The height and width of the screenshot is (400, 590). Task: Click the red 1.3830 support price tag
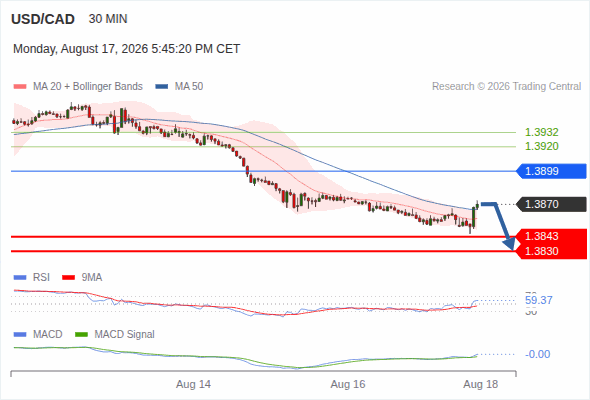(551, 251)
